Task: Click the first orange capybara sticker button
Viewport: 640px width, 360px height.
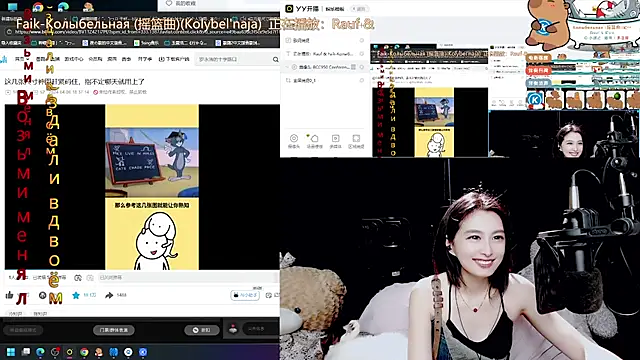Action: tap(538, 58)
